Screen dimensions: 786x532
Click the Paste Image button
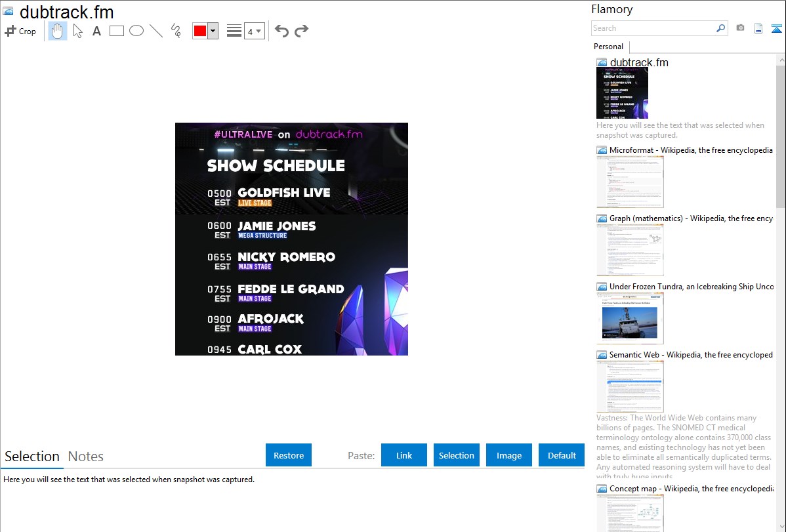[508, 455]
